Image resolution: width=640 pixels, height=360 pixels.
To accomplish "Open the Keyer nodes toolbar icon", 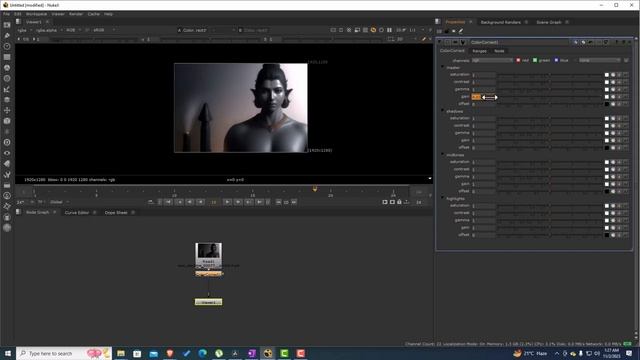I will tap(7, 89).
